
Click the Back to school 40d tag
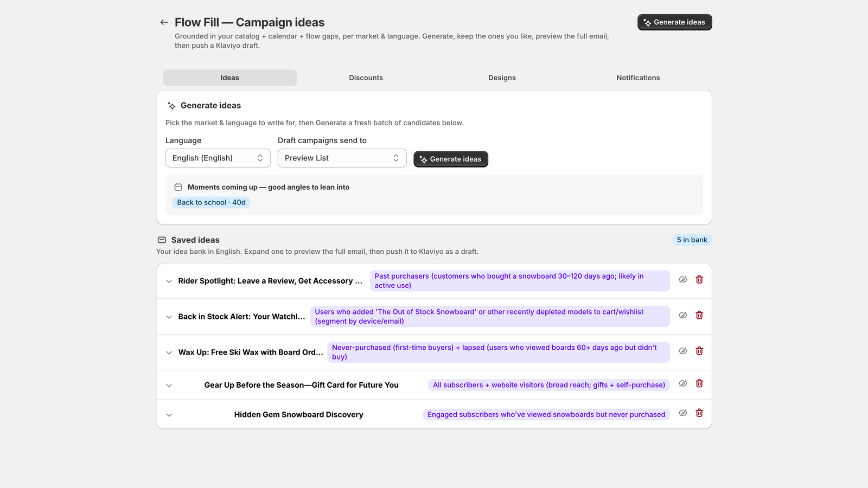point(211,202)
